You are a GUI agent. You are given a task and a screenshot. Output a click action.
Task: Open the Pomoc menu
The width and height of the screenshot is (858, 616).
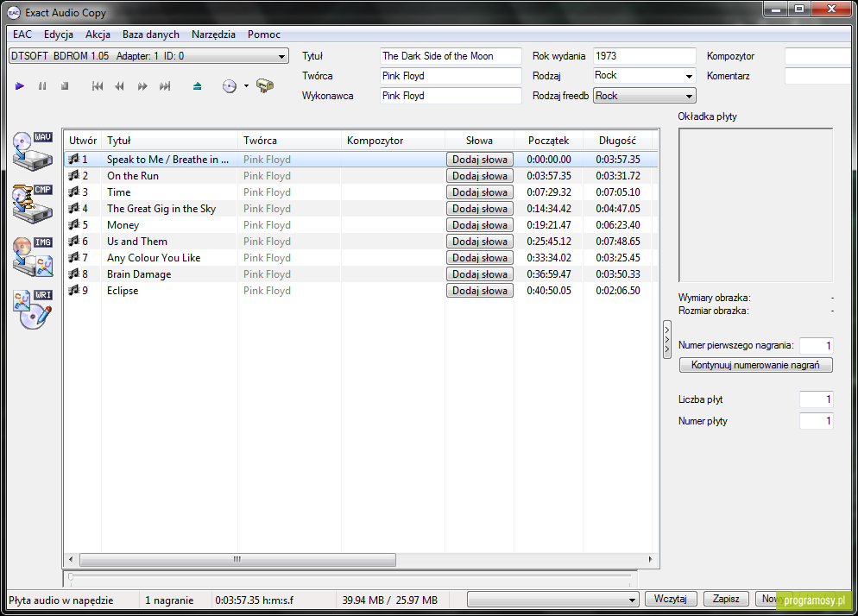pyautogui.click(x=264, y=34)
